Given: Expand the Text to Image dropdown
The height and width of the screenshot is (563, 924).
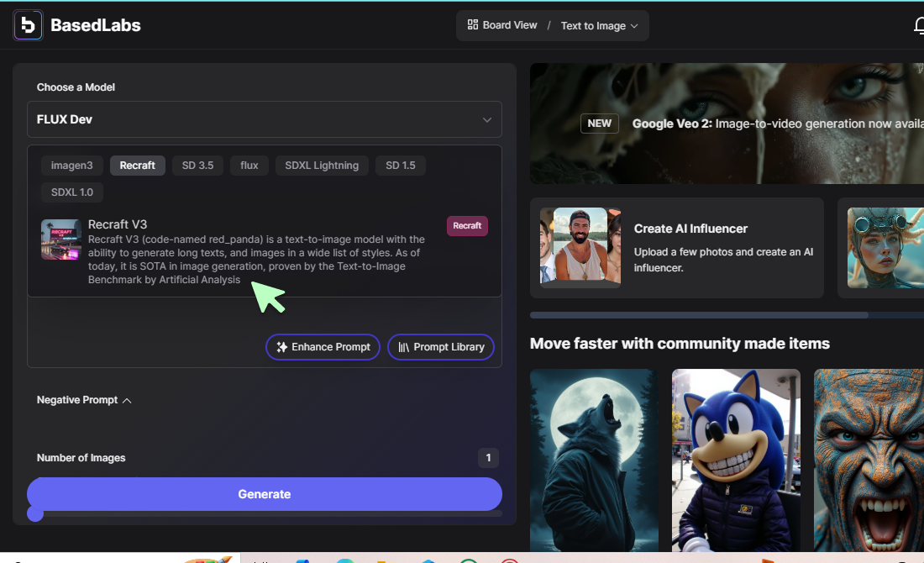Looking at the screenshot, I should [x=599, y=26].
